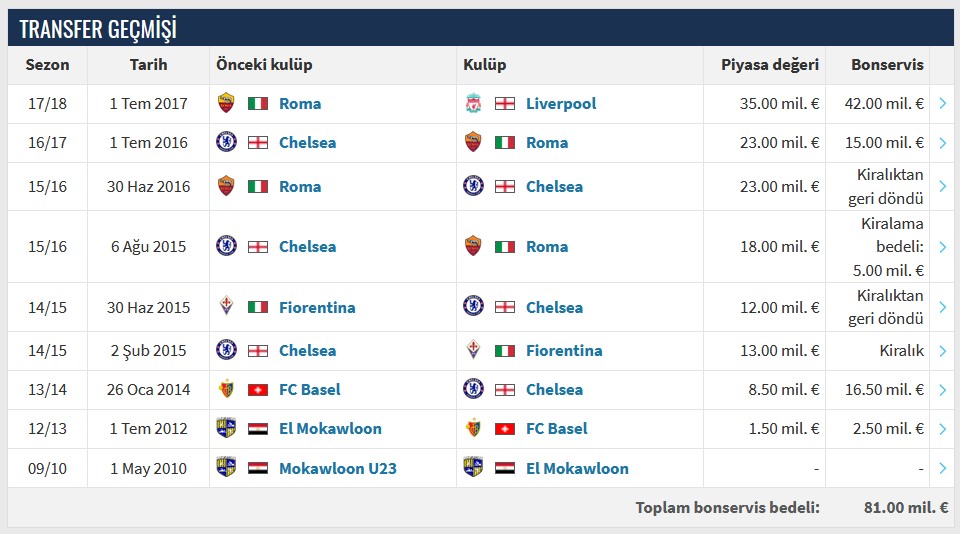Viewport: 960px width, 534px height.
Task: Expand the 16/17 Roma transfer row arrow
Action: click(943, 142)
